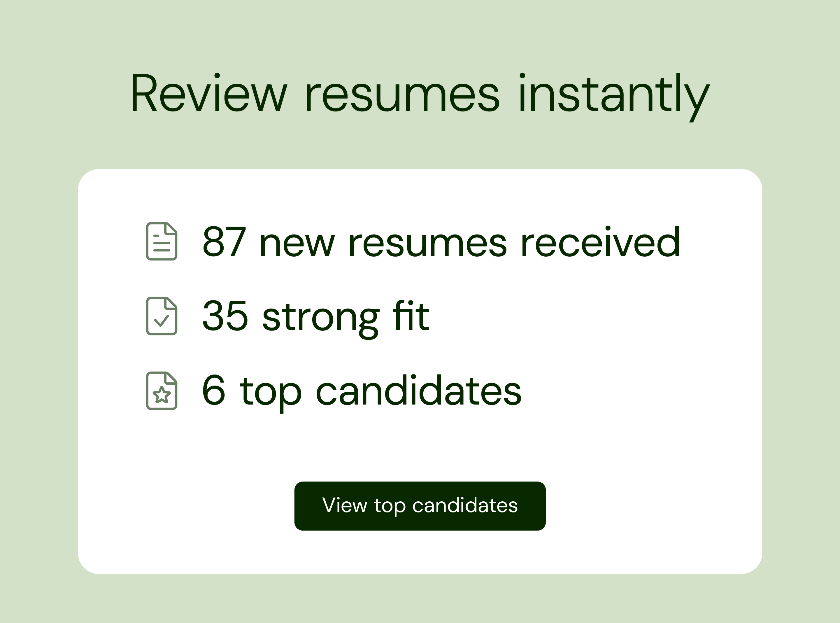Open the "6 top candidates" list line
The height and width of the screenshot is (623, 840).
tap(362, 391)
